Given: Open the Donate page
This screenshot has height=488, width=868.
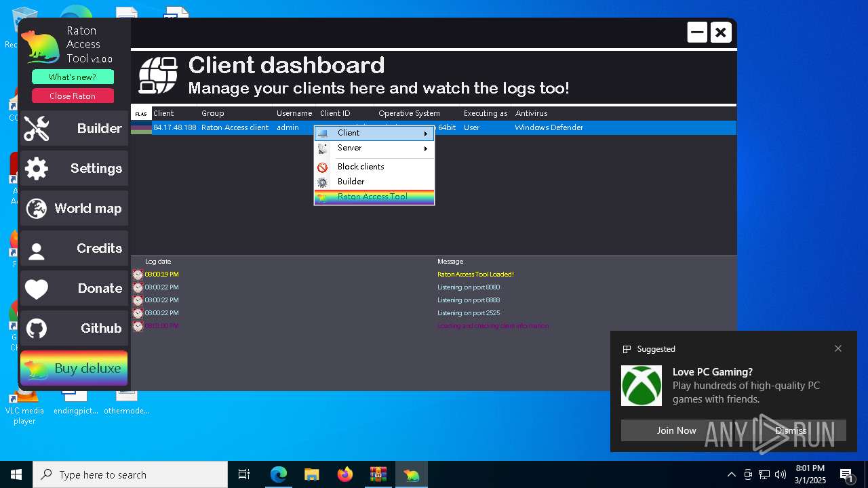Looking at the screenshot, I should 74,288.
